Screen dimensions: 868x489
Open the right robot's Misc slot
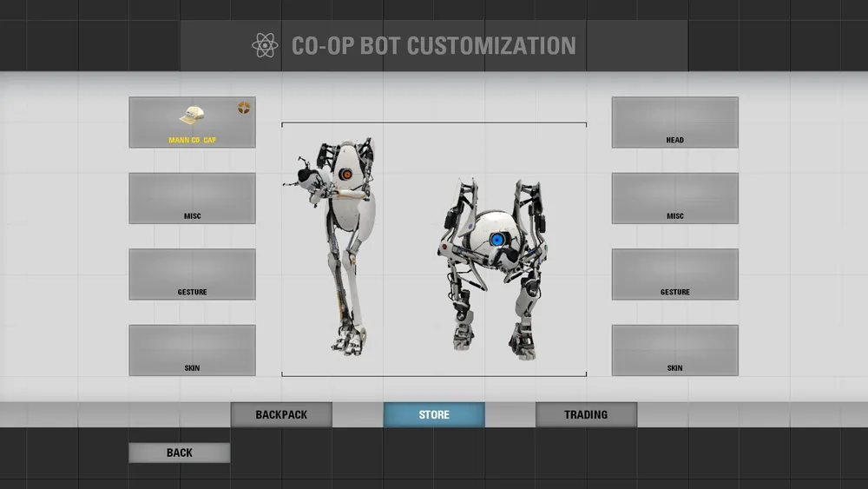[x=674, y=198]
